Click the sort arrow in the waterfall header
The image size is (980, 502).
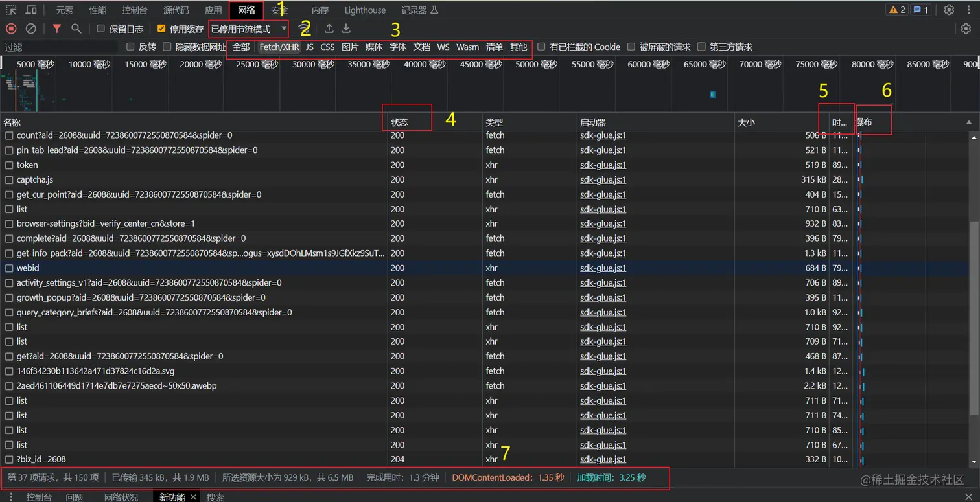(x=969, y=122)
